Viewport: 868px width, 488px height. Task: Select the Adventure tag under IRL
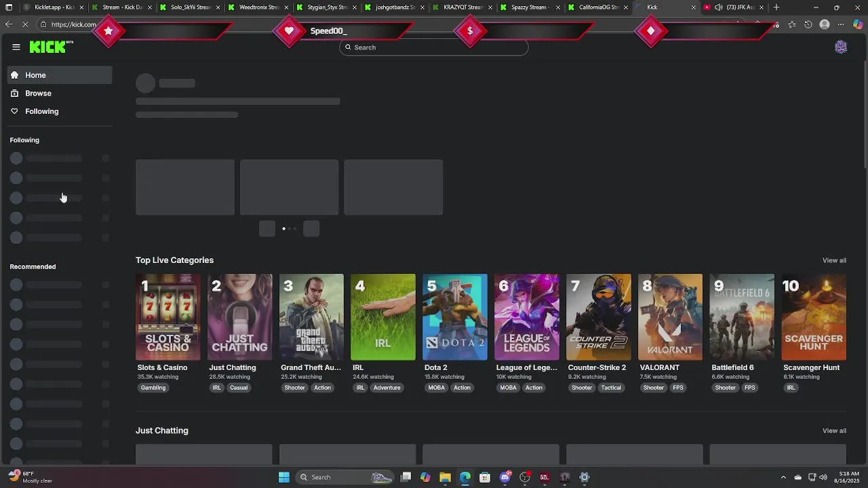387,388
